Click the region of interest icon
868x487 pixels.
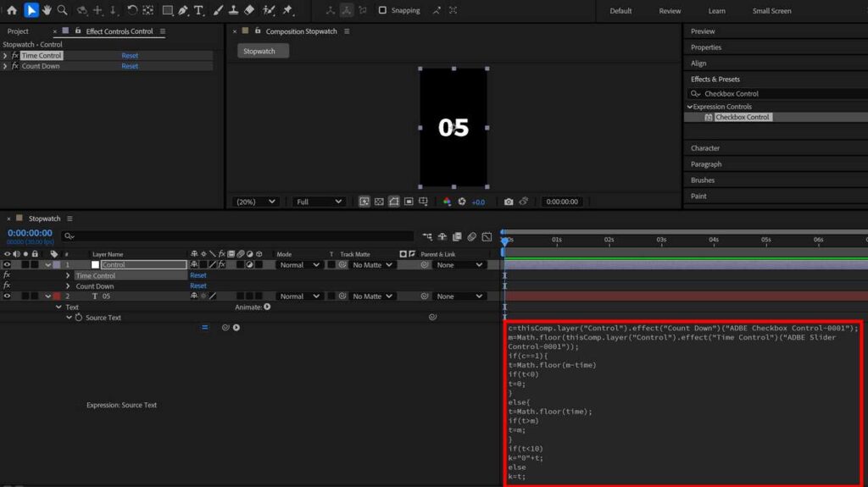(409, 202)
